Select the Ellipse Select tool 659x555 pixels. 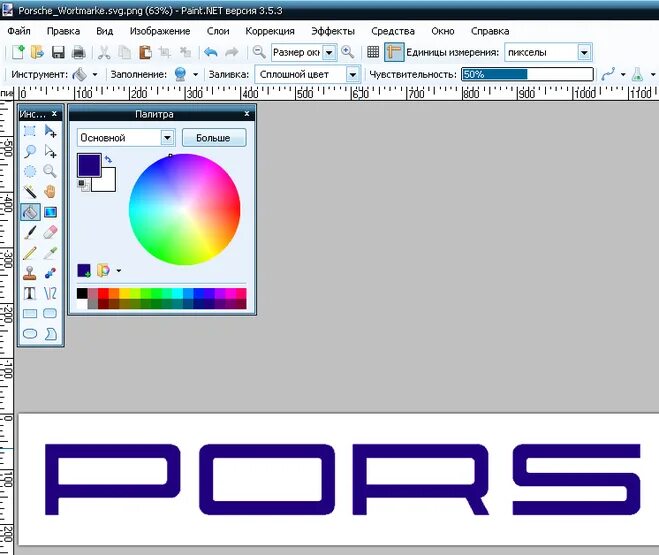[x=29, y=171]
